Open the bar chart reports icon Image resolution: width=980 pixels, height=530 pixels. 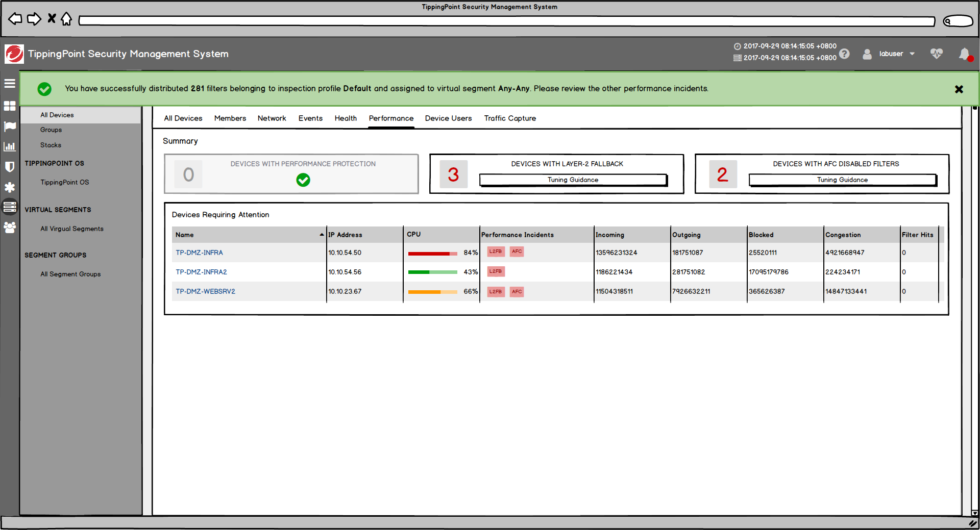pyautogui.click(x=10, y=146)
